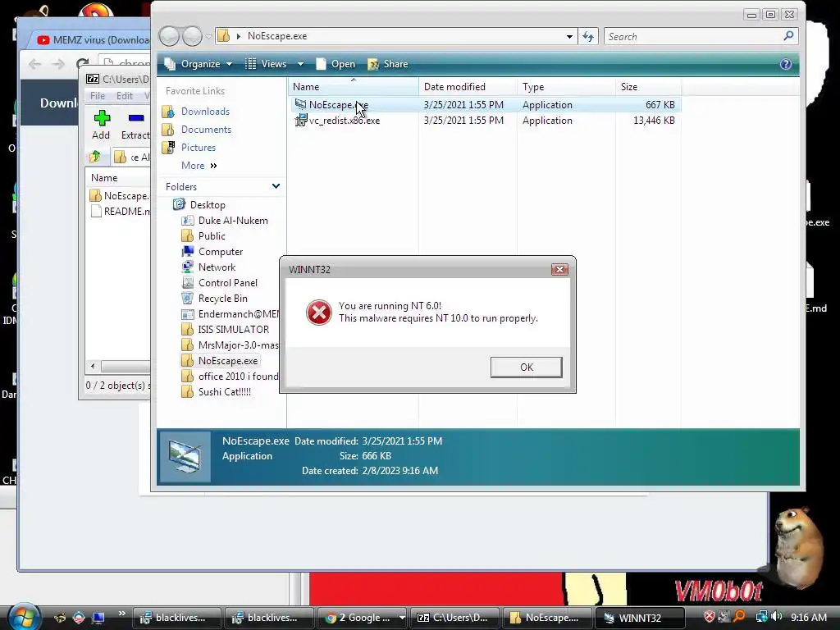Switch to WINNT32 taskbar button

(x=638, y=618)
